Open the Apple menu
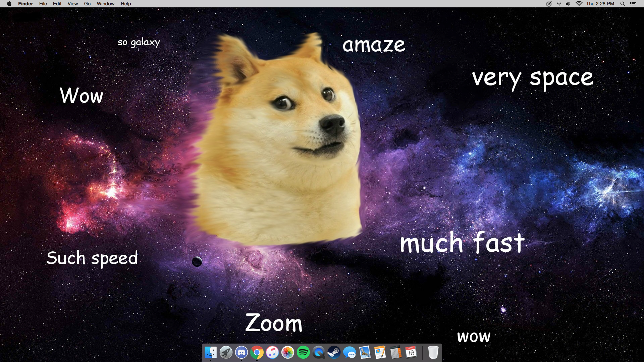The width and height of the screenshot is (644, 362). 9,4
